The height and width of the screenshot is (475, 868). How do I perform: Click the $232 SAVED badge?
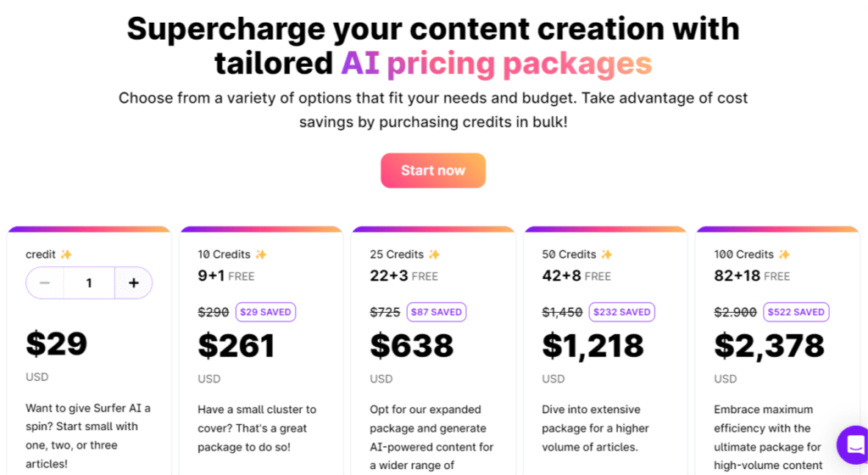click(x=621, y=311)
